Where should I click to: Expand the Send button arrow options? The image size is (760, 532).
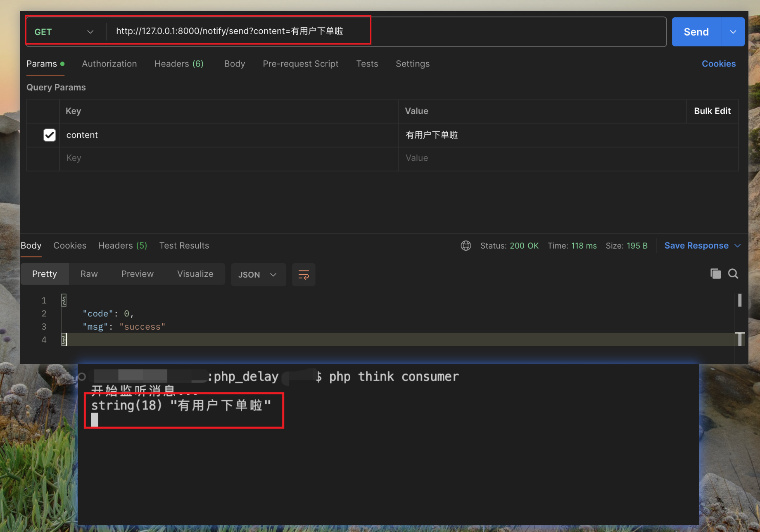pyautogui.click(x=733, y=32)
